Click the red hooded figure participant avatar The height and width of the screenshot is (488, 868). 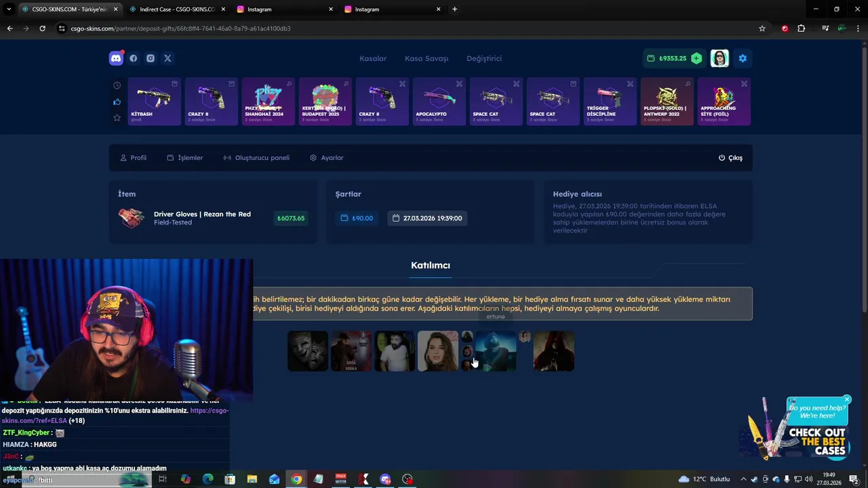pos(554,351)
